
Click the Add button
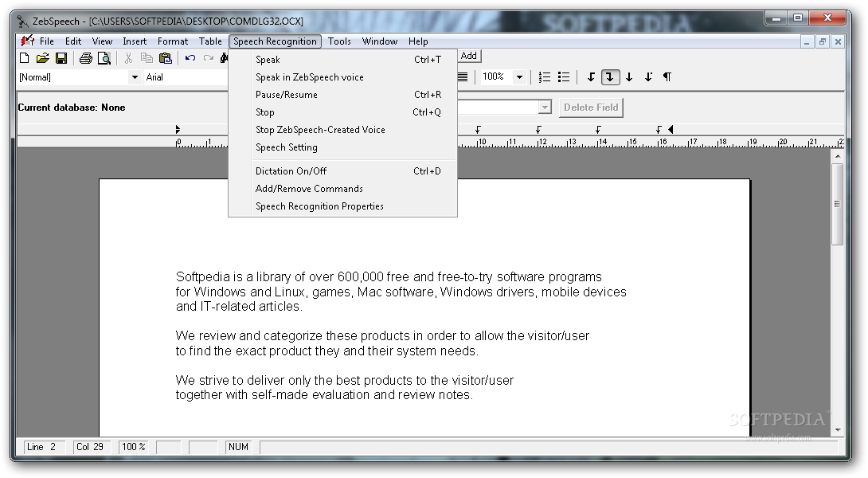[469, 56]
